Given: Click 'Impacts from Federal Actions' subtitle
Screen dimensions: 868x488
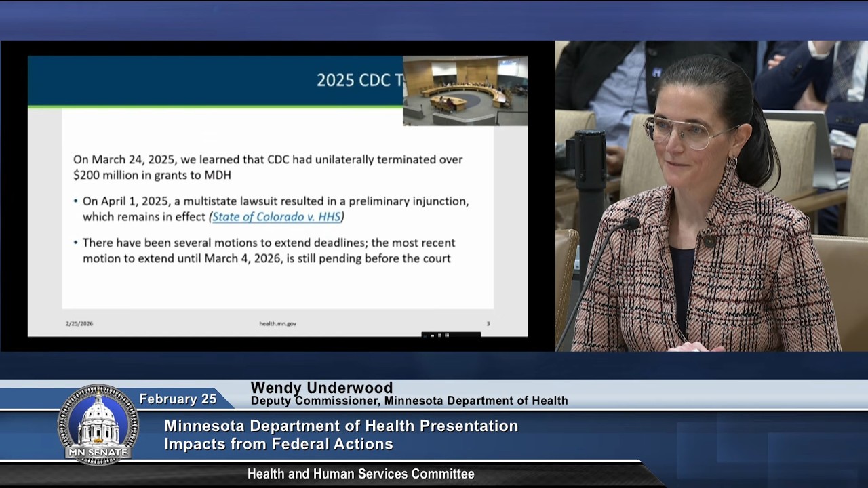Looking at the screenshot, I should (x=279, y=445).
